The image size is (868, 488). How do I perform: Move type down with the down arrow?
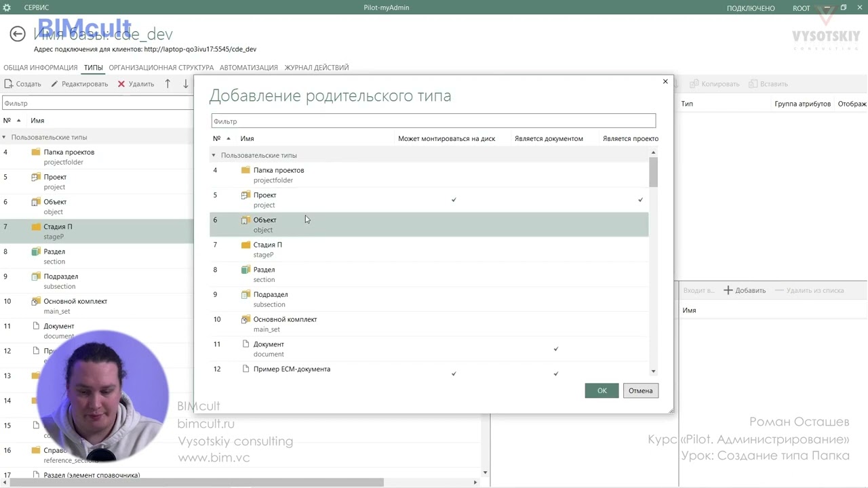[x=186, y=84]
